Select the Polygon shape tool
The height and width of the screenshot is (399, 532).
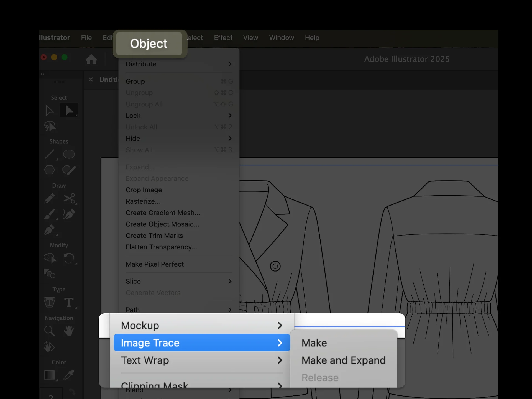click(50, 170)
